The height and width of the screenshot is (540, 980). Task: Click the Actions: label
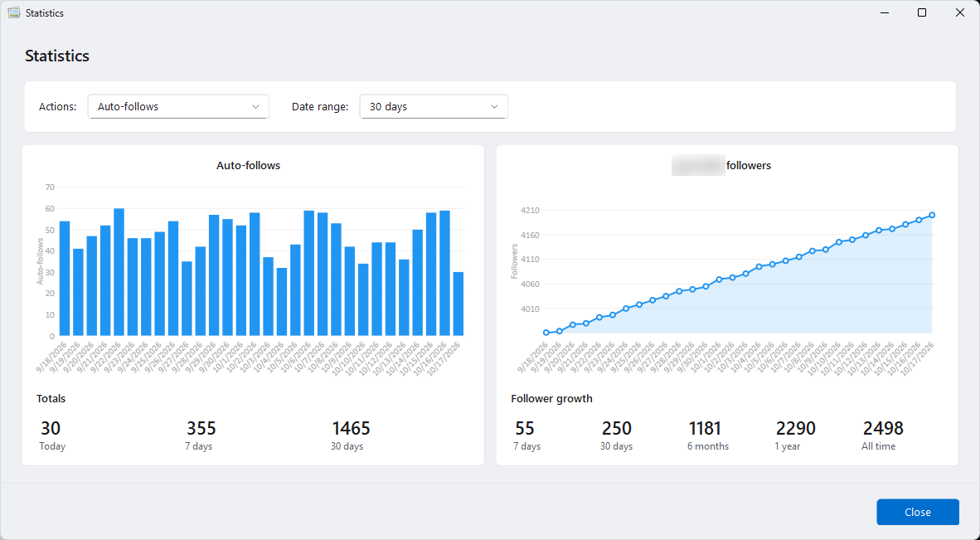click(57, 107)
